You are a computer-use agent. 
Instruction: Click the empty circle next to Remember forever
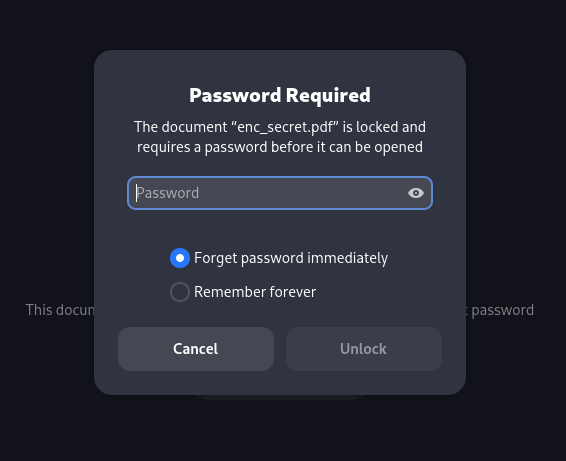point(180,292)
